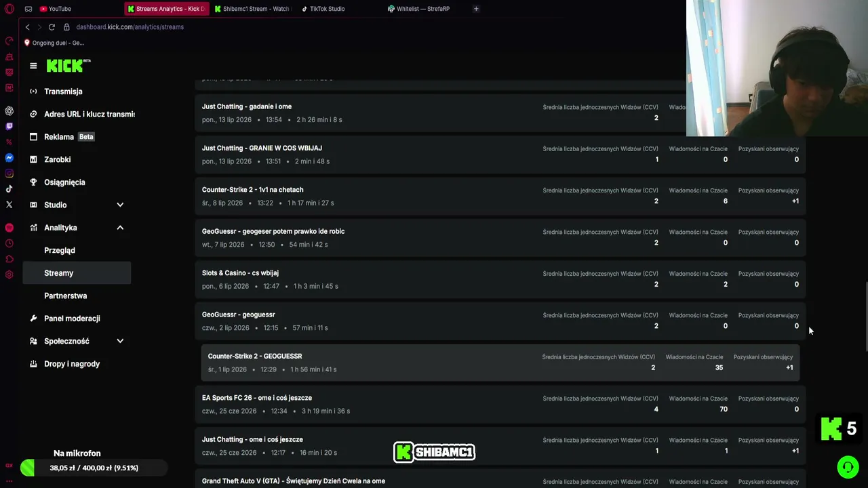This screenshot has width=868, height=488.
Task: Open Spotify player in the Opera sidebar
Action: pos(9,228)
